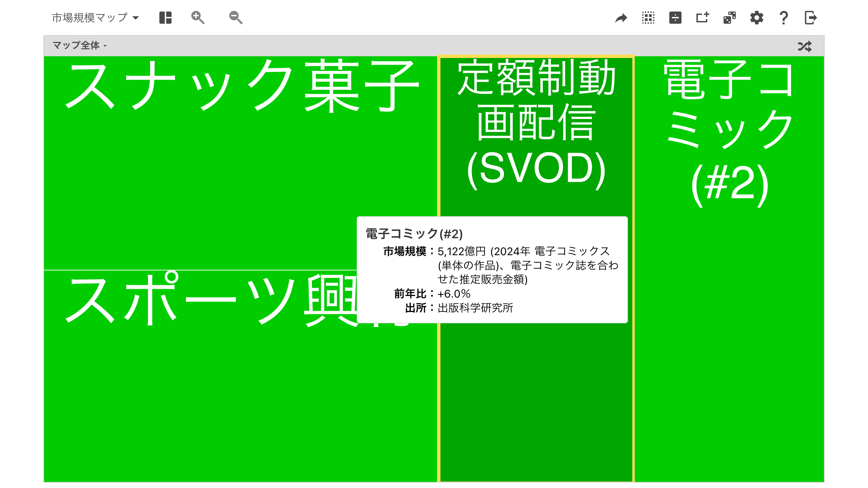Click the tooltip title 電子コミック(#2)
868x488 pixels.
click(414, 234)
